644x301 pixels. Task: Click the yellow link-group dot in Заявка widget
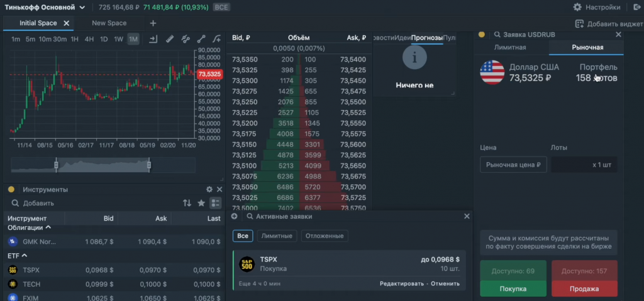pos(482,35)
